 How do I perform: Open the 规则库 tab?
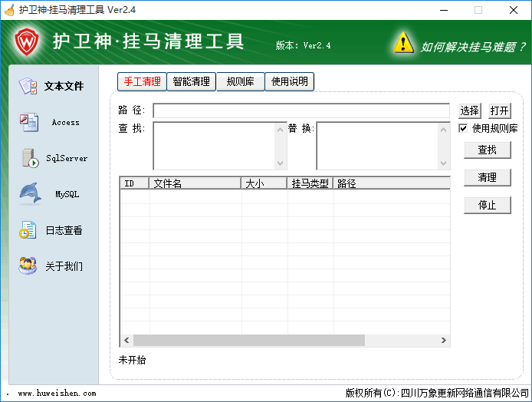click(x=240, y=81)
